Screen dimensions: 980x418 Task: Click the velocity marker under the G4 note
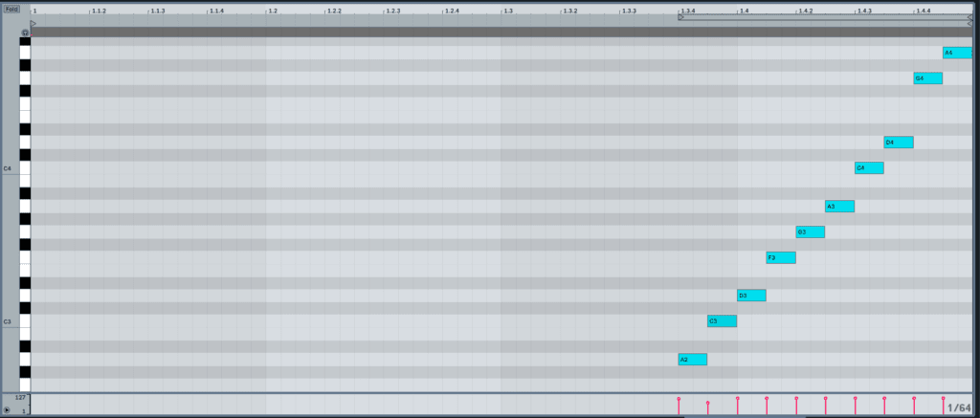(914, 399)
